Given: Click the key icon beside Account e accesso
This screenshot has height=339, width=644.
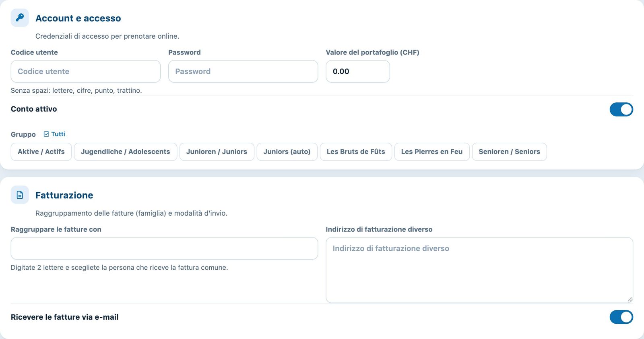Looking at the screenshot, I should (x=20, y=18).
